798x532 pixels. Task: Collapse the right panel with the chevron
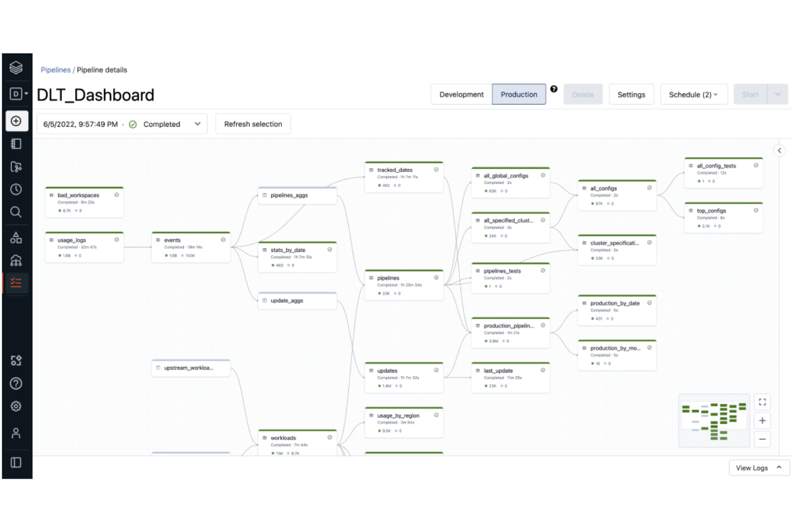[779, 150]
